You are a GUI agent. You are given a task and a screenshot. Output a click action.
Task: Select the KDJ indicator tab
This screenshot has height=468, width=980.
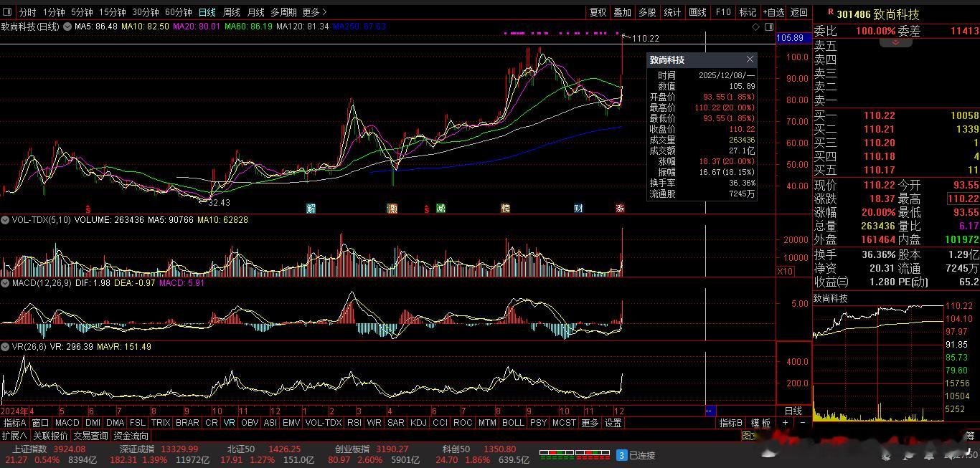click(418, 423)
